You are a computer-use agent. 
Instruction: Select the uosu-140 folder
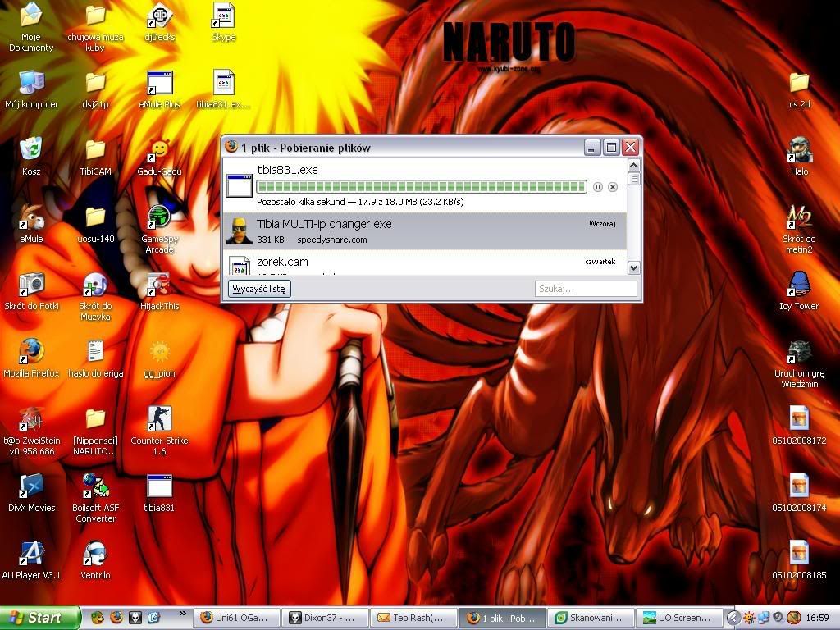[95, 225]
